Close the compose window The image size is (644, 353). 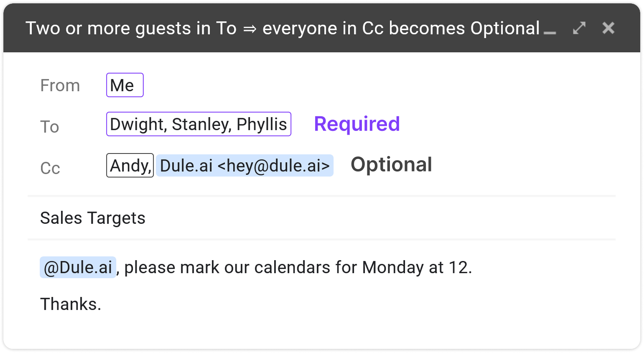(x=608, y=28)
